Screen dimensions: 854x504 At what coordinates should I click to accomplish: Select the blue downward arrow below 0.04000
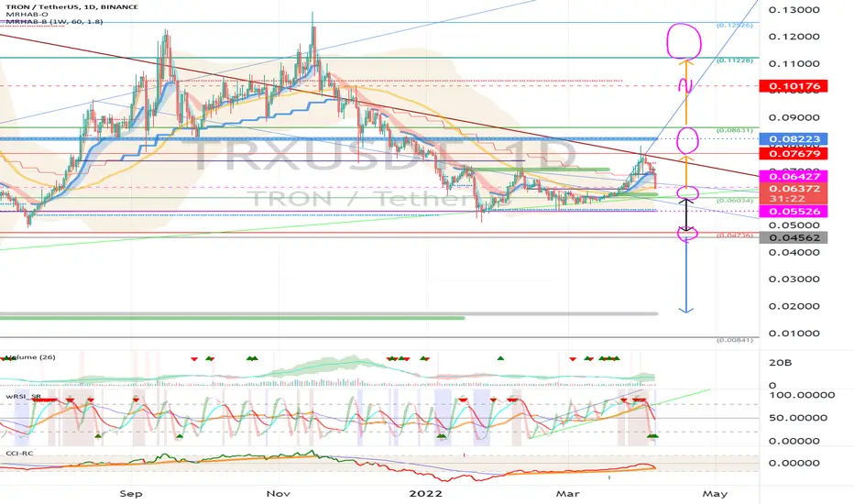pyautogui.click(x=686, y=275)
